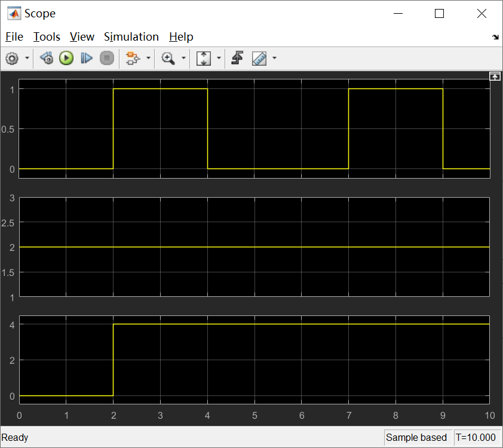Click Scale Y-Axis Limits icon
This screenshot has height=448, width=503.
pos(204,59)
